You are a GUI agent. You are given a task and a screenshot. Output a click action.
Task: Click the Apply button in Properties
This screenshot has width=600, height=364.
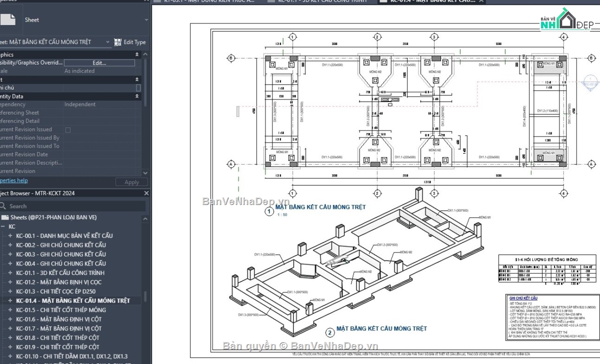click(x=131, y=182)
